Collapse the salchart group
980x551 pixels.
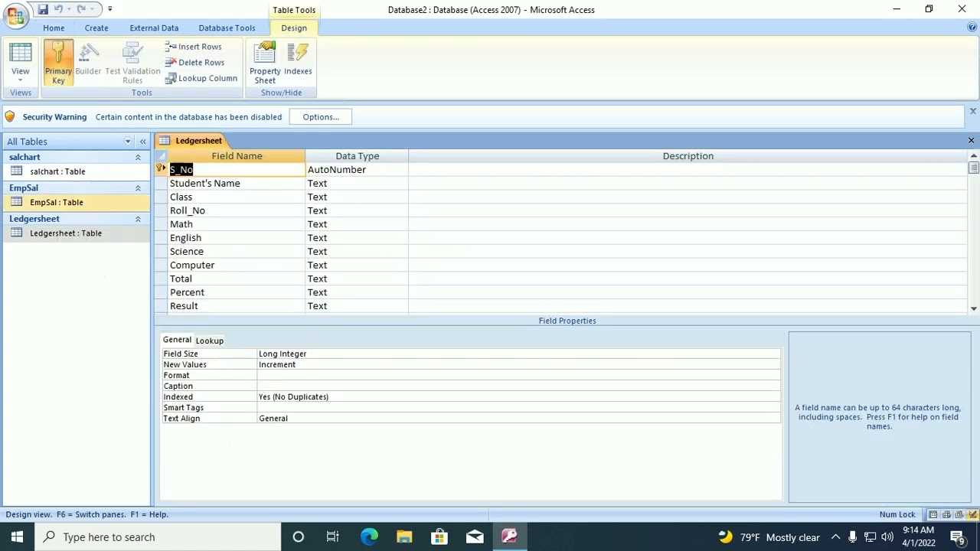[x=138, y=157]
